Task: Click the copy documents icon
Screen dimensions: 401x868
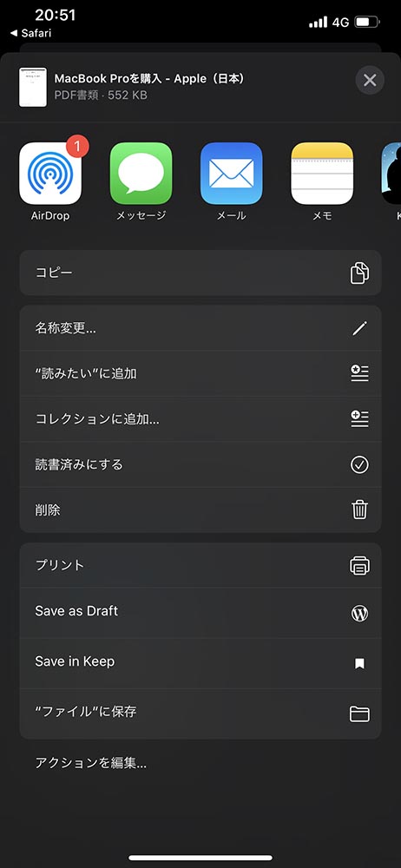Action: point(359,273)
